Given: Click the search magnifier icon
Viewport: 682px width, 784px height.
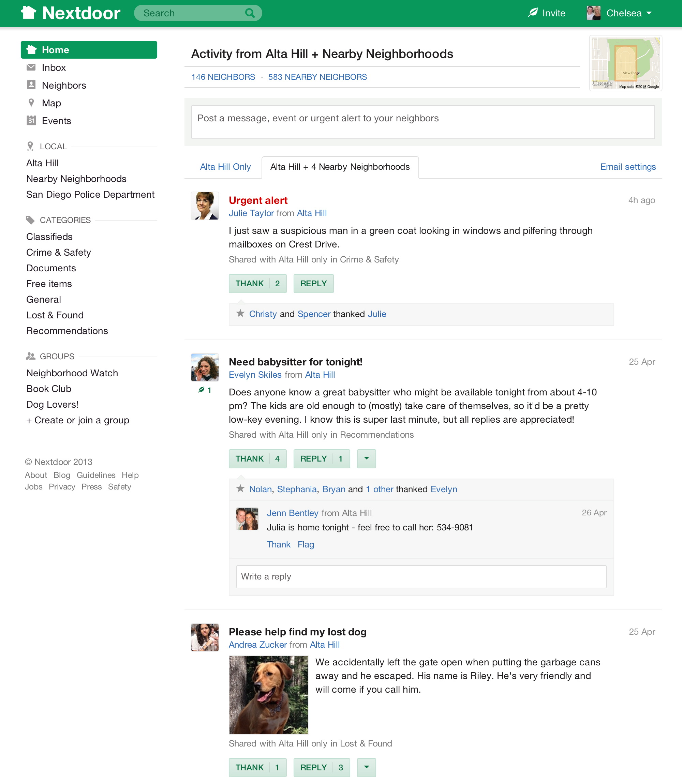Looking at the screenshot, I should click(x=250, y=13).
